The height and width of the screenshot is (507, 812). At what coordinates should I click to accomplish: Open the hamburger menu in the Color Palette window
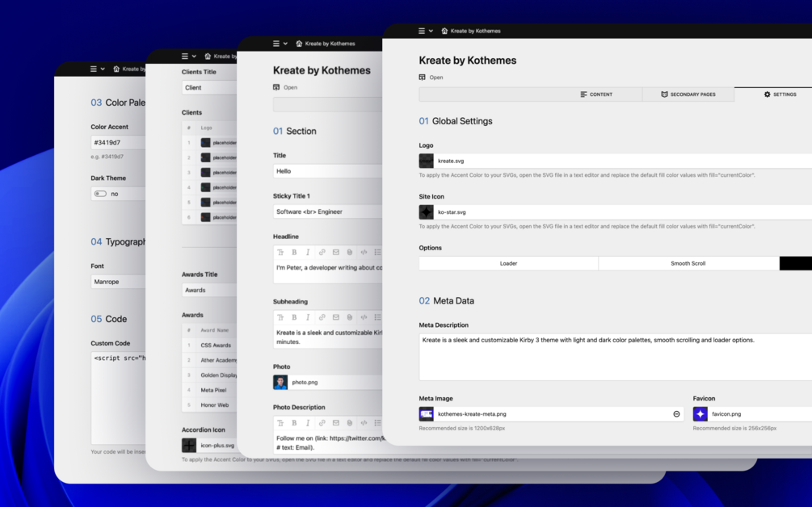click(94, 69)
